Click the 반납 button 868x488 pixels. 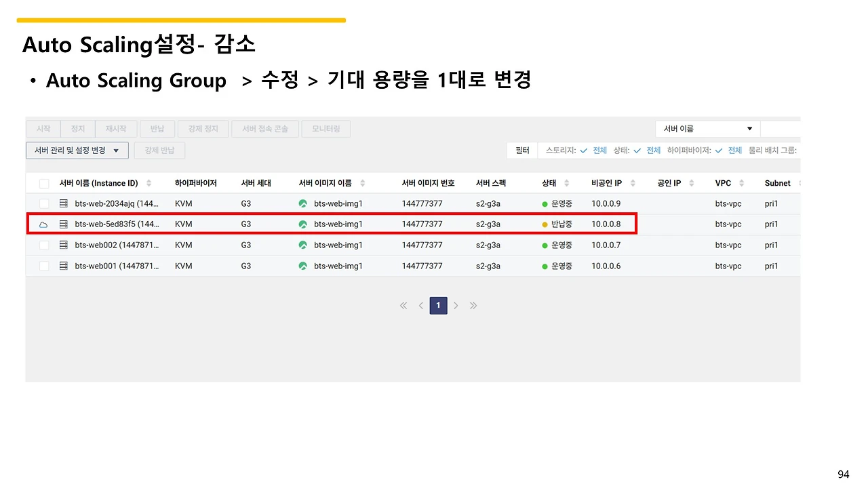[157, 129]
